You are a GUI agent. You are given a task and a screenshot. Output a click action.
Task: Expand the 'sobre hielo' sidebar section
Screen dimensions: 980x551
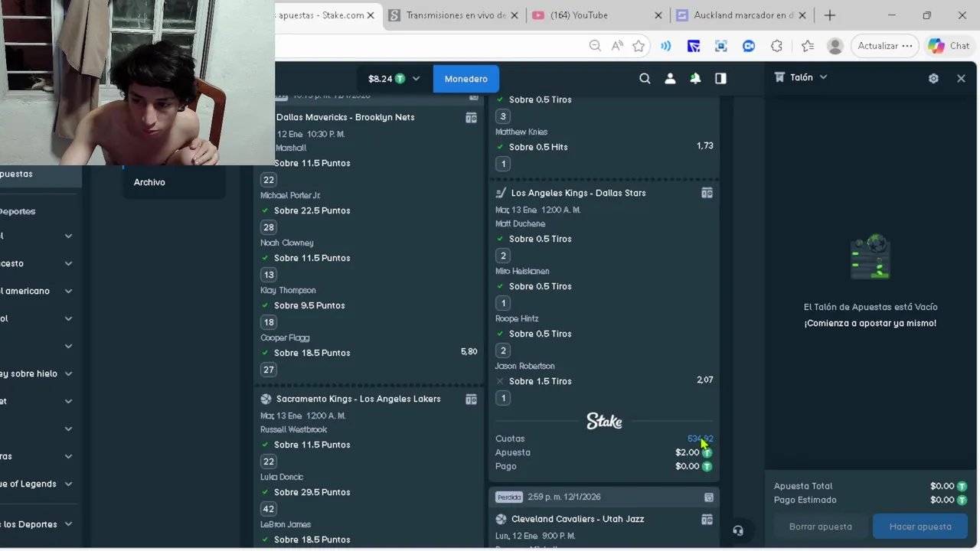pos(68,373)
